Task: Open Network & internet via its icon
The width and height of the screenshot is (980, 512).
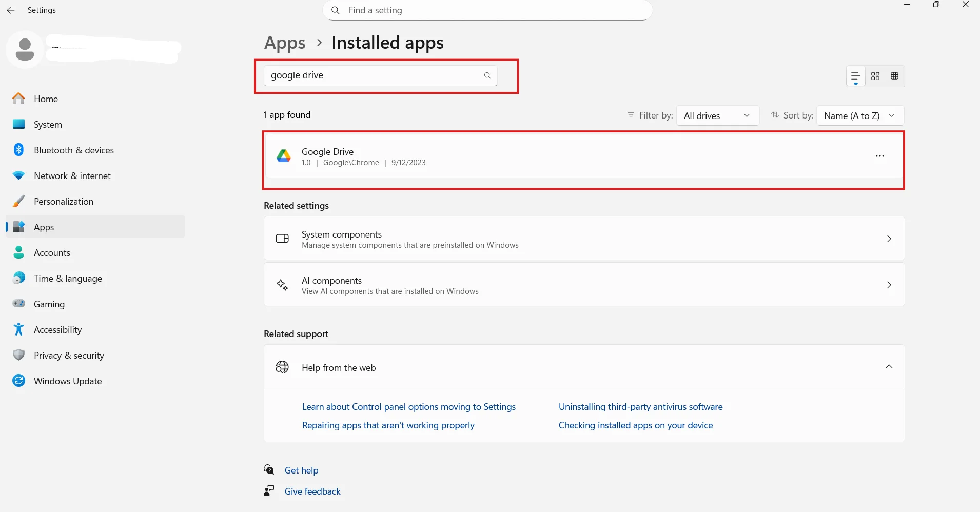Action: click(x=18, y=175)
